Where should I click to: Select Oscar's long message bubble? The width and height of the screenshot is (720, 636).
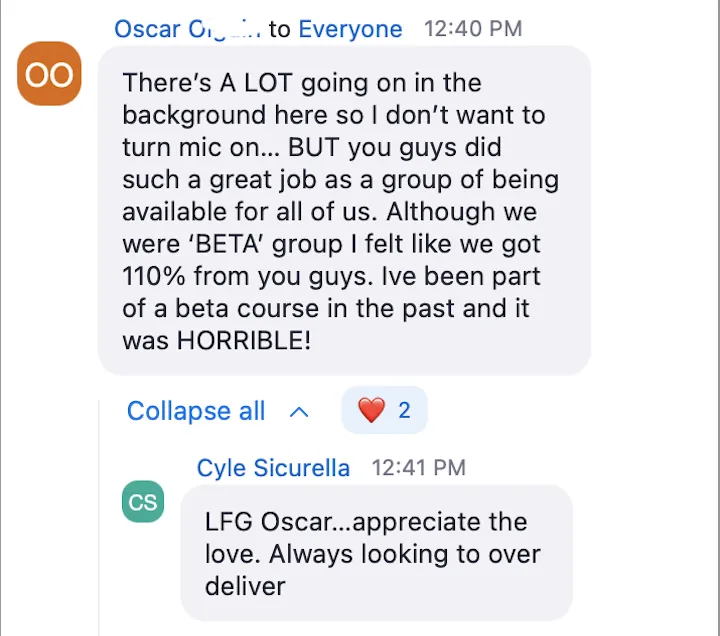(x=344, y=210)
